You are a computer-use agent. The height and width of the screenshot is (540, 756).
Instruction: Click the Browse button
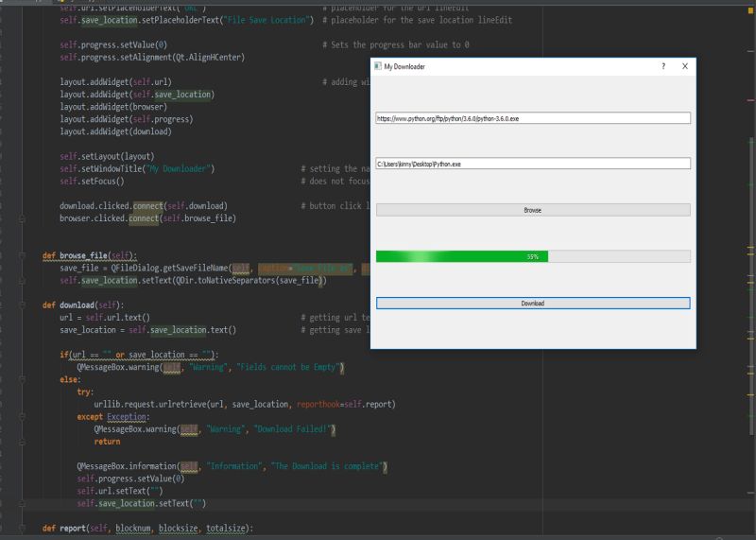533,210
